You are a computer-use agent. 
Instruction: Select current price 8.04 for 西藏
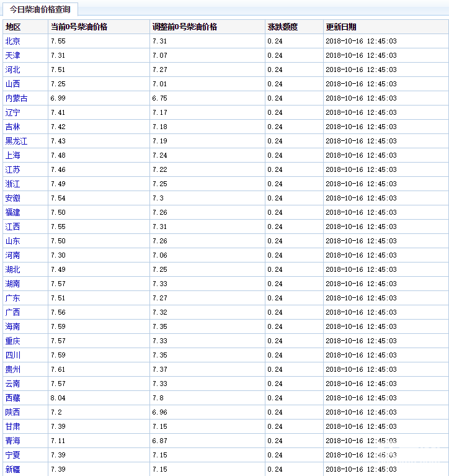pos(58,398)
